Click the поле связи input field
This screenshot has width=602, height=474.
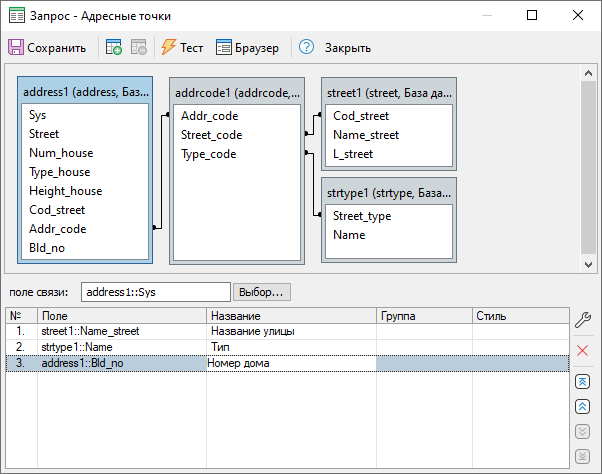(x=155, y=292)
